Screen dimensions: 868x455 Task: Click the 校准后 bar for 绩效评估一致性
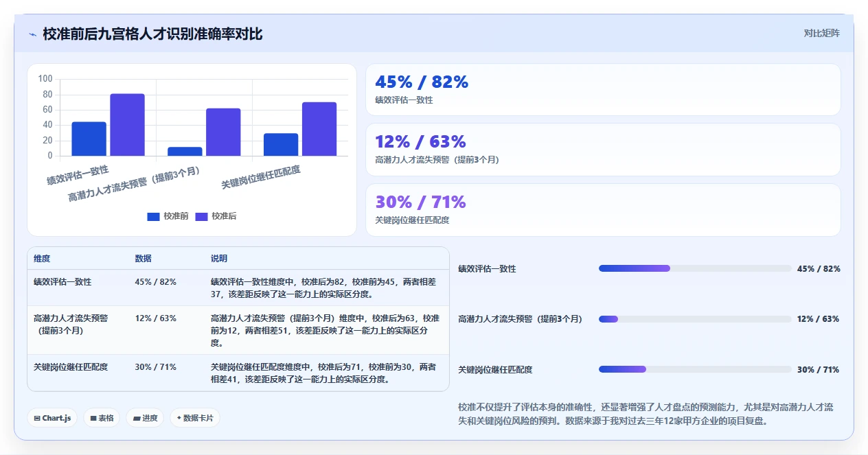pyautogui.click(x=127, y=125)
